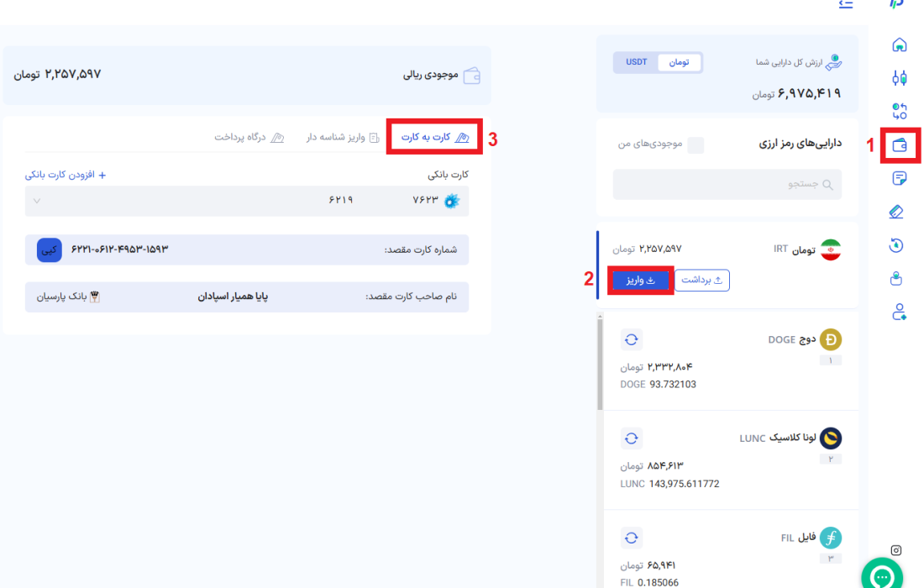Click the clock history icon in sidebar
Image resolution: width=924 pixels, height=588 pixels.
point(896,245)
